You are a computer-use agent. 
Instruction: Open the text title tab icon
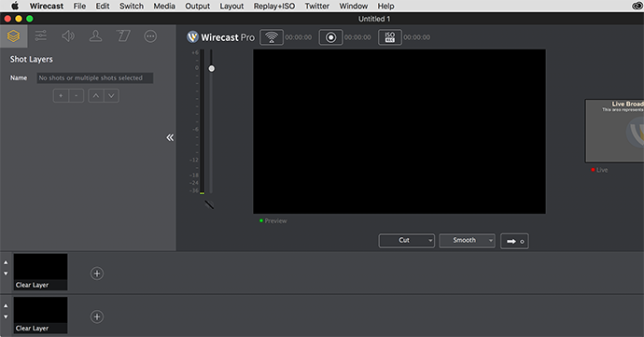123,36
